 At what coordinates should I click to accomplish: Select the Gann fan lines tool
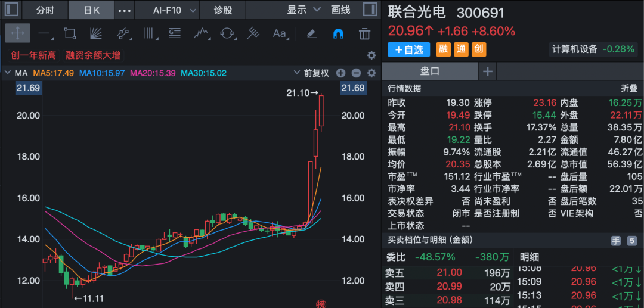(x=95, y=33)
